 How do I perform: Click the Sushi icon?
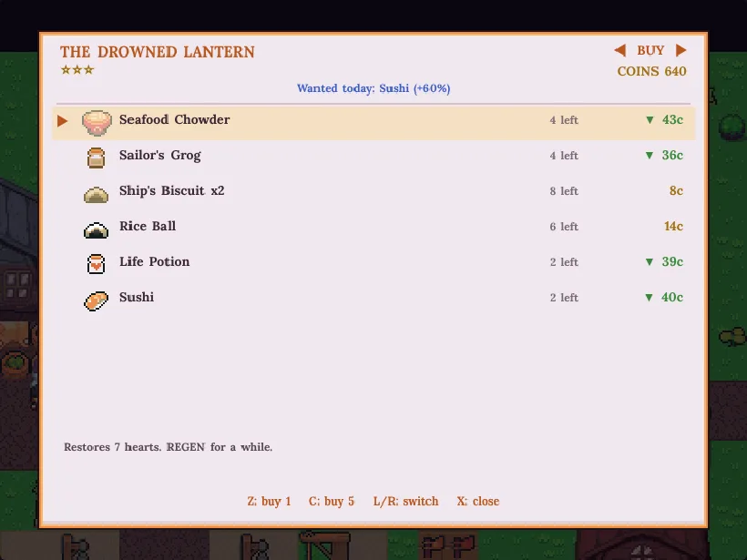click(96, 301)
